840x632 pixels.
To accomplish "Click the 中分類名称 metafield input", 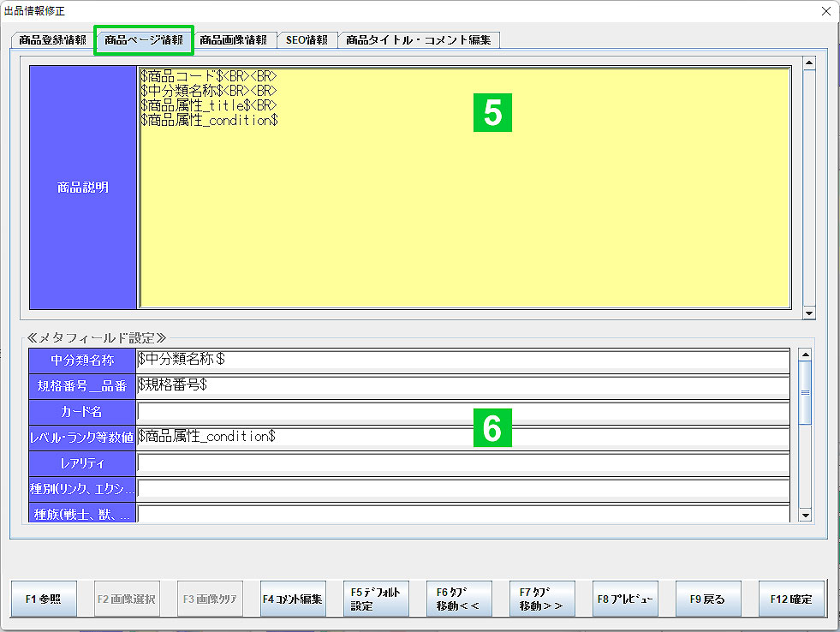I will point(462,360).
